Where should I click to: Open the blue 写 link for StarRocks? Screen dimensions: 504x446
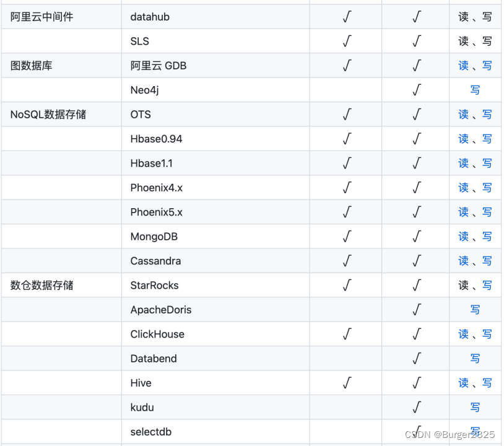(487, 285)
